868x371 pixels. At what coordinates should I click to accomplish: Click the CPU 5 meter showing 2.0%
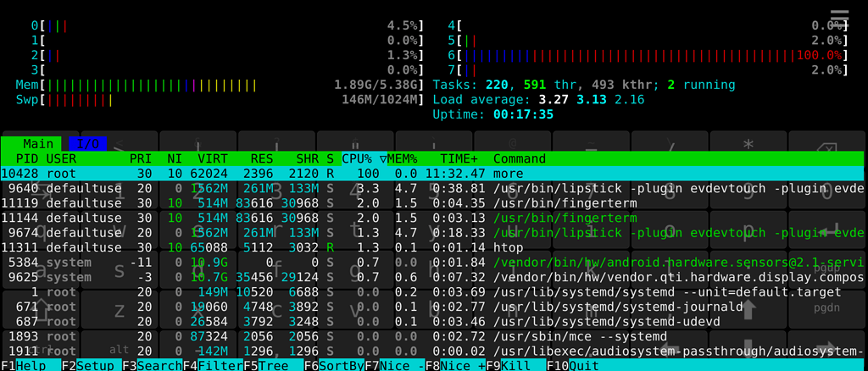[648, 41]
